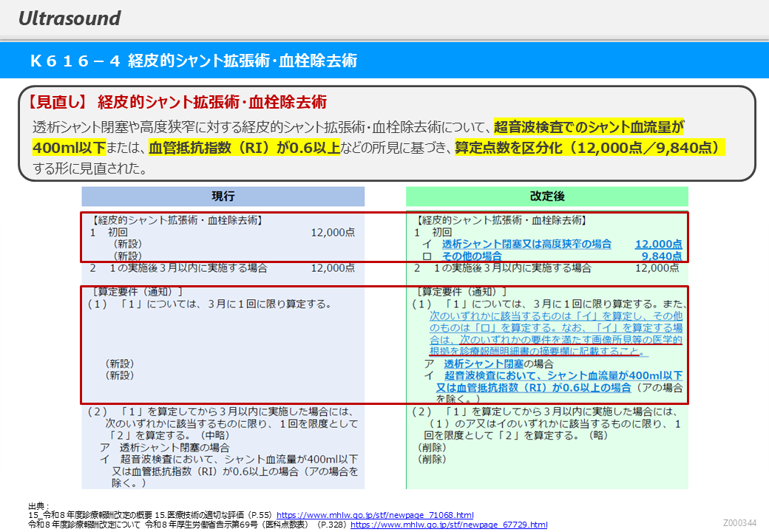Image resolution: width=769 pixels, height=532 pixels.
Task: Click the first （削除） entry in 改定後
Action: coord(432,448)
